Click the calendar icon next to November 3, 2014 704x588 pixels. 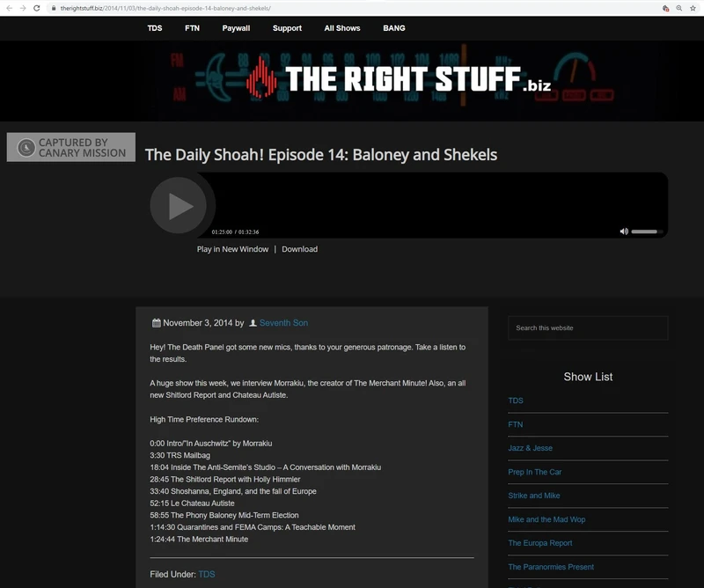click(155, 322)
